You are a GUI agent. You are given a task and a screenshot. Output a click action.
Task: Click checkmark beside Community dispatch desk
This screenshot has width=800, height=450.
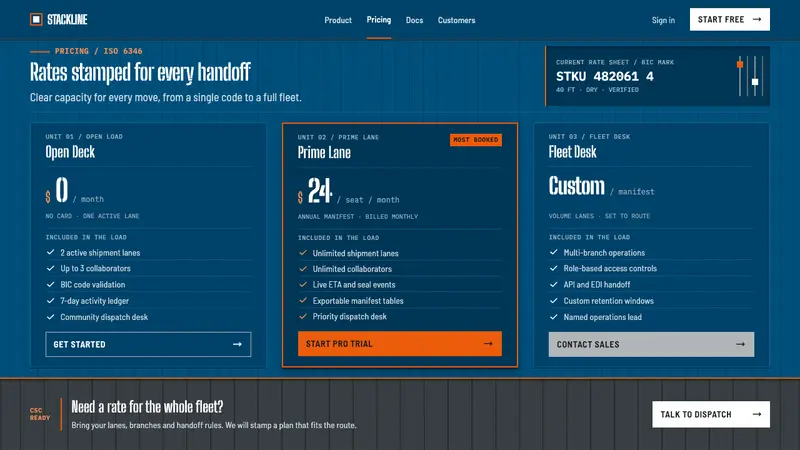[x=51, y=317]
